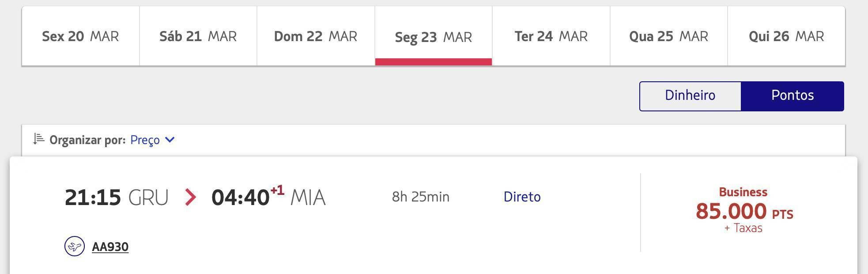Click the + Taxas text
868x274 pixels.
(x=743, y=228)
